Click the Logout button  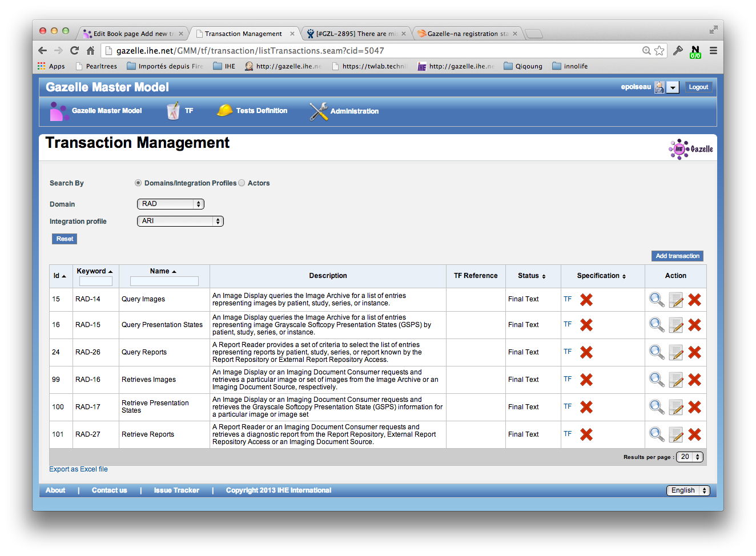coord(698,87)
